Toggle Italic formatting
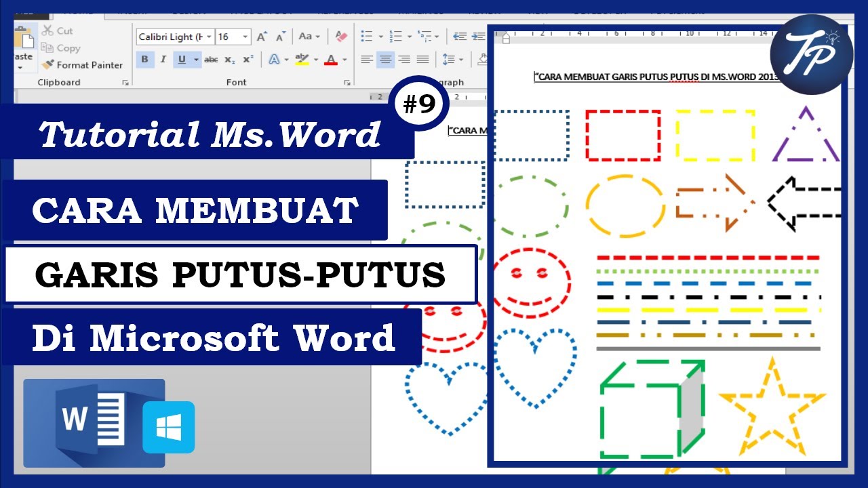This screenshot has height=488, width=868. pyautogui.click(x=163, y=59)
